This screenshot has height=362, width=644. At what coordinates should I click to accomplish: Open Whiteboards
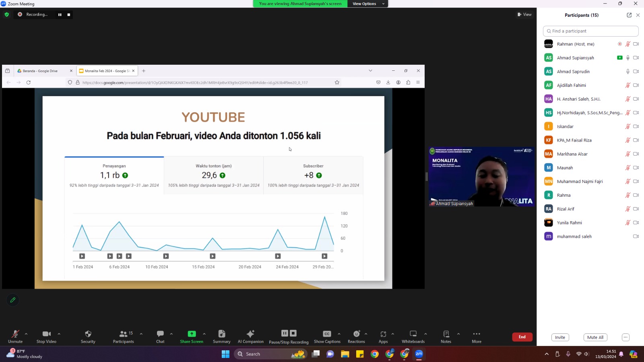click(413, 334)
